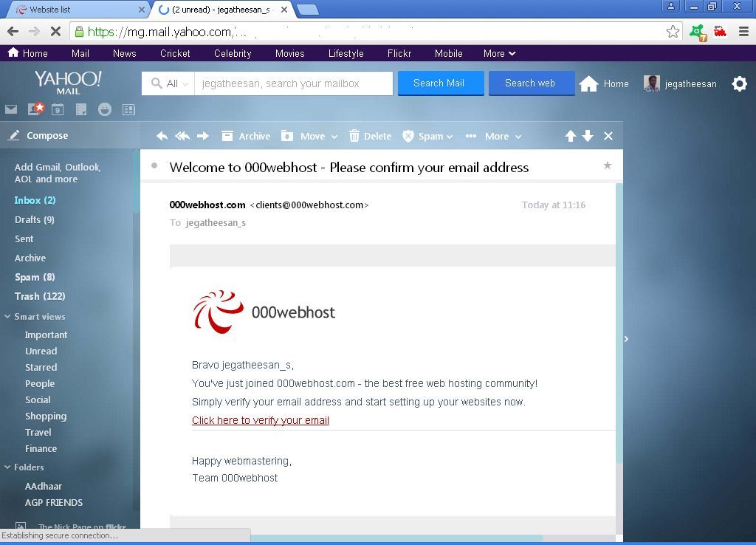Reply all to the message
The width and height of the screenshot is (756, 545).
[182, 136]
